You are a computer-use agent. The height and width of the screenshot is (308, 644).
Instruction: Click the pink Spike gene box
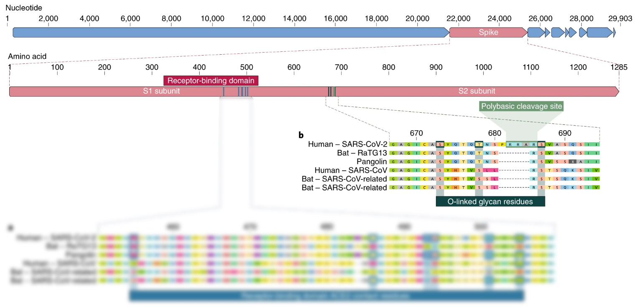pyautogui.click(x=488, y=33)
